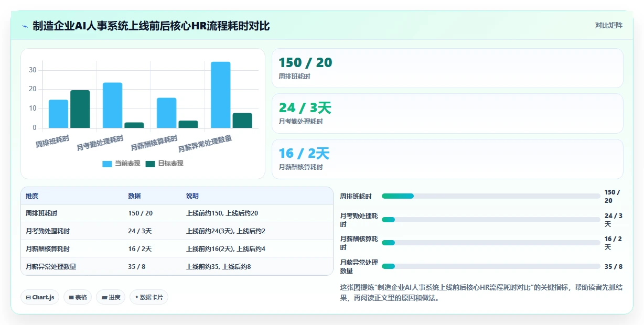The width and height of the screenshot is (644, 325).
Task: Click the 对比矩阵 label in header
Action: pos(608,25)
